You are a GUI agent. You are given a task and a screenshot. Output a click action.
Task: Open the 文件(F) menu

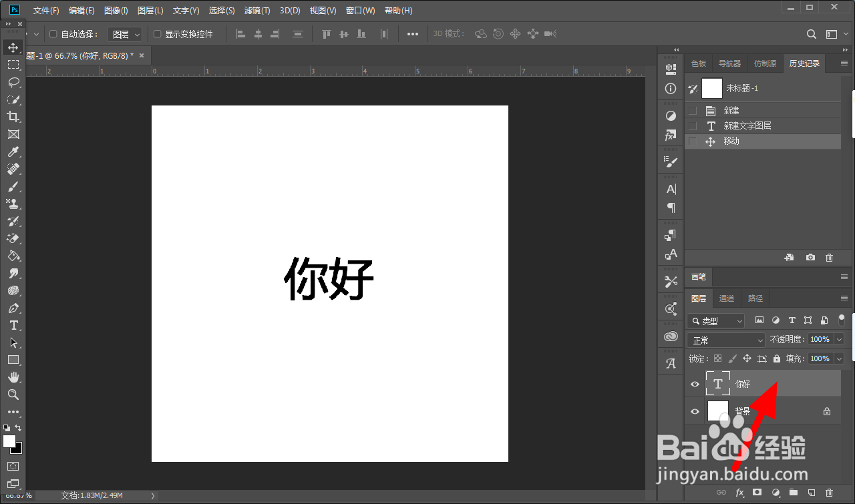point(46,11)
